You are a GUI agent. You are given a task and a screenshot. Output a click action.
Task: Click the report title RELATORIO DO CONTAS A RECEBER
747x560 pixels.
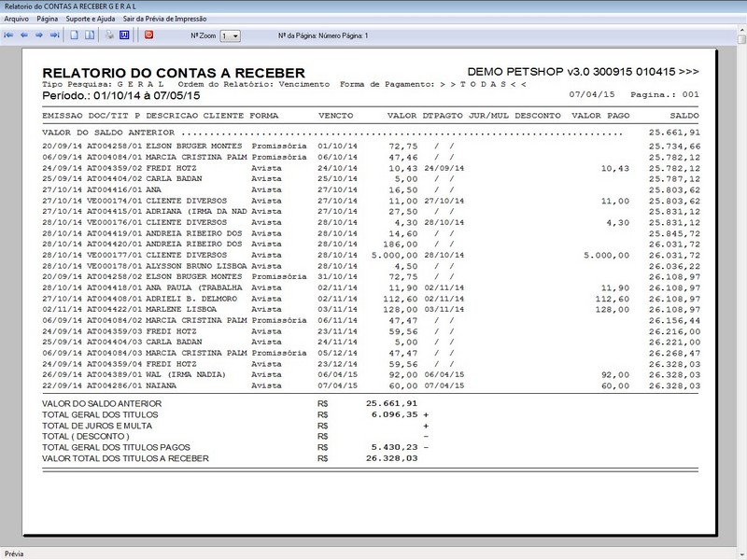(174, 73)
